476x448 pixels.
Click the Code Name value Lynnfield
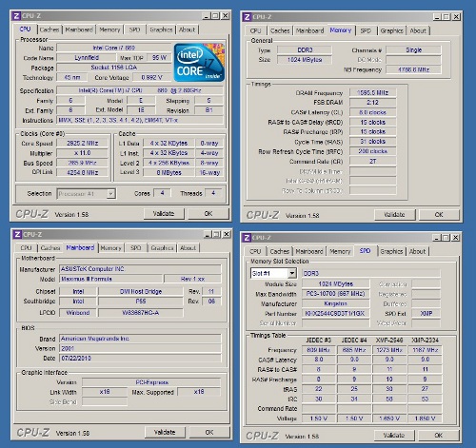[87, 58]
